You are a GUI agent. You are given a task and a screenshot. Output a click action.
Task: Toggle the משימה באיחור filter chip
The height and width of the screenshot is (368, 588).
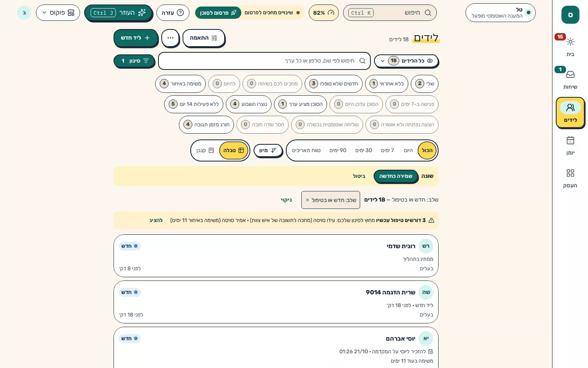pyautogui.click(x=180, y=84)
